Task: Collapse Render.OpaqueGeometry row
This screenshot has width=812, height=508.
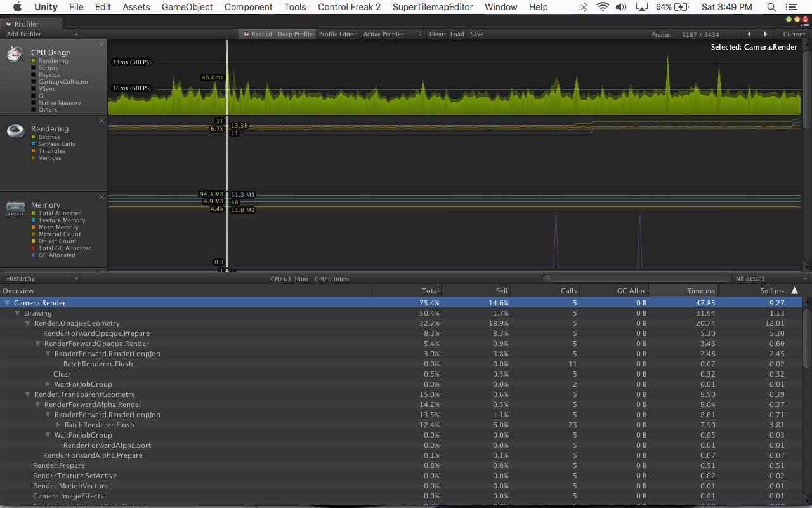Action: [x=28, y=324]
